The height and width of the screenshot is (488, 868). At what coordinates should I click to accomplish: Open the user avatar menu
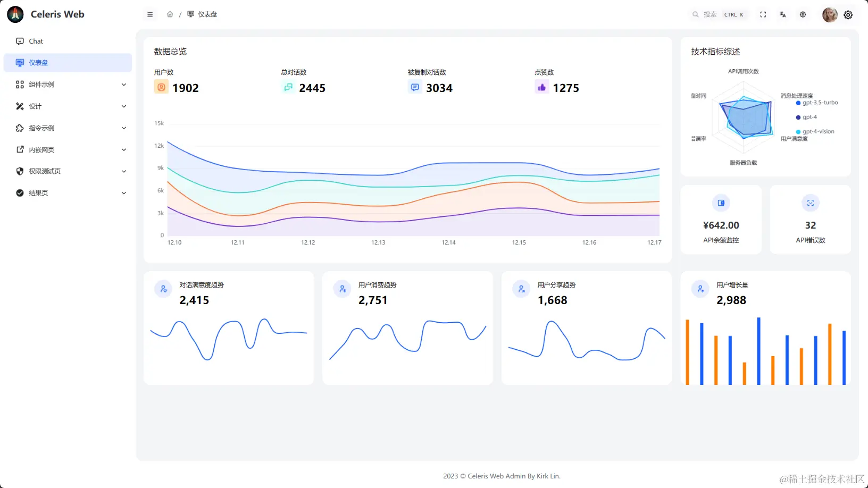[x=830, y=15]
